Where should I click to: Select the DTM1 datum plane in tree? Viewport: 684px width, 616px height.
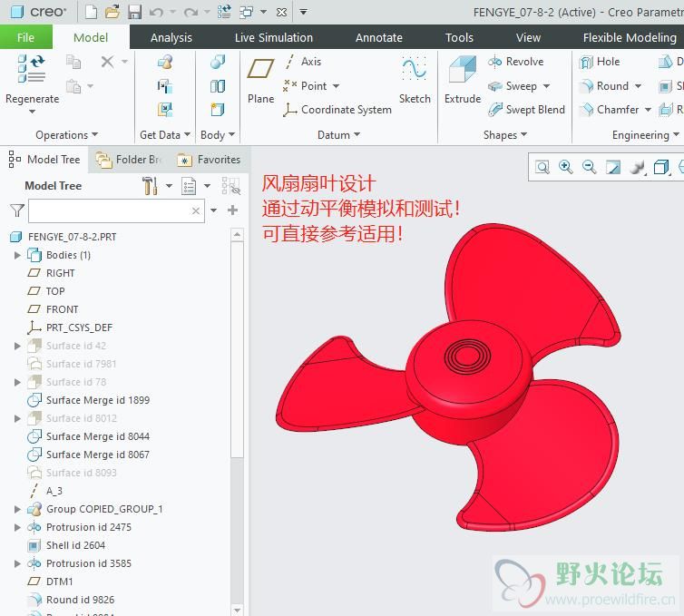50,582
